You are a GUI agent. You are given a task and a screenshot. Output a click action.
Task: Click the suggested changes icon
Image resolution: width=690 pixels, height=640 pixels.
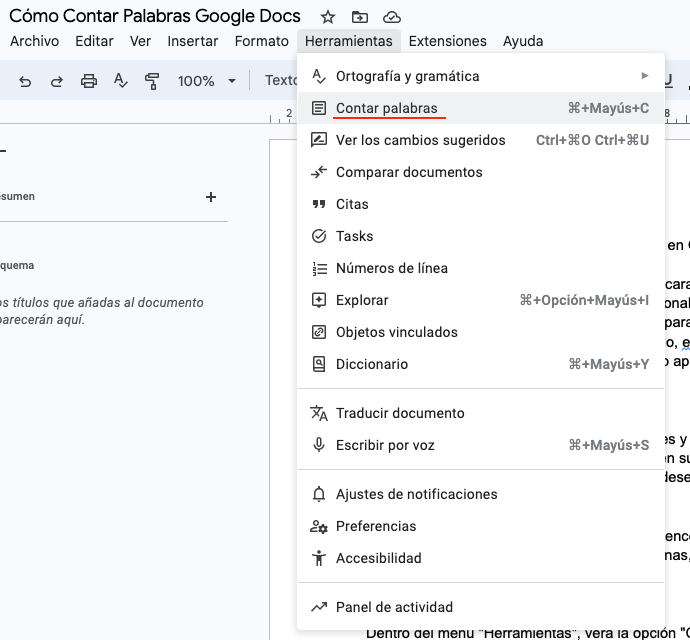click(x=319, y=140)
